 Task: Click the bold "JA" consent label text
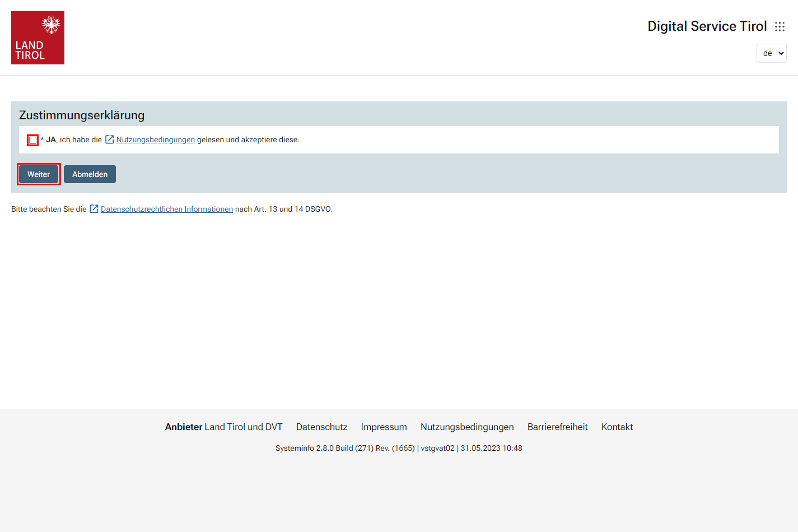(x=51, y=139)
